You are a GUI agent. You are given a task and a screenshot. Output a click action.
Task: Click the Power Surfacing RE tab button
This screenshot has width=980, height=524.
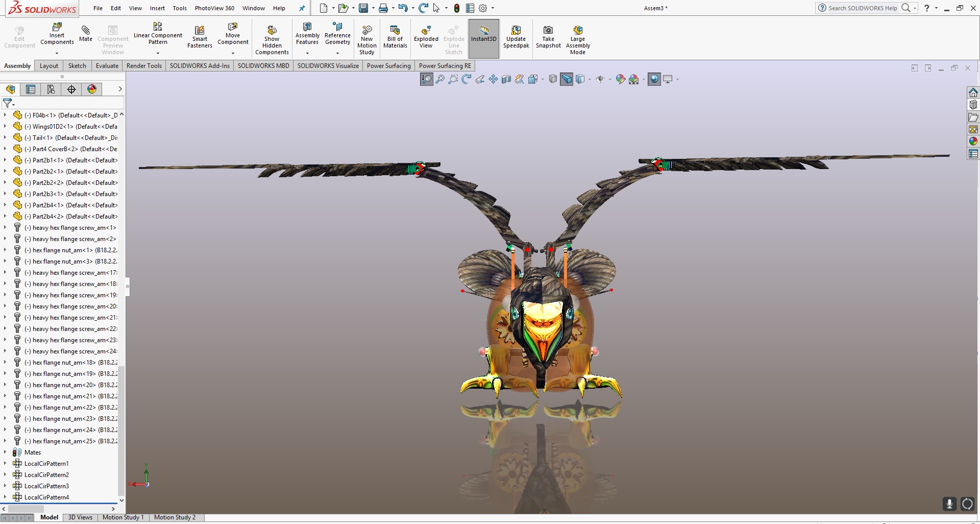click(x=445, y=65)
